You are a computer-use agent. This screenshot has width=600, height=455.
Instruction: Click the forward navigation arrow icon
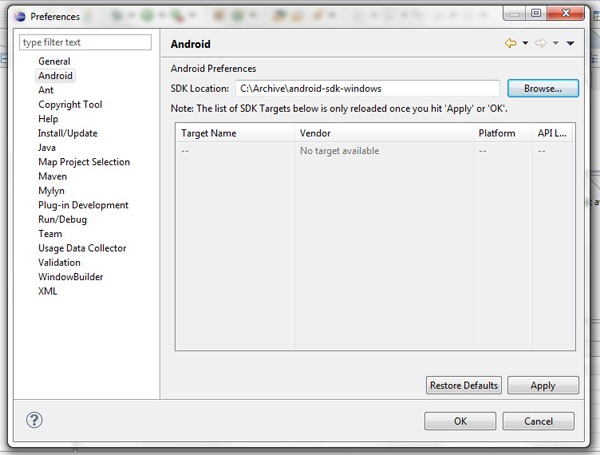(x=541, y=43)
